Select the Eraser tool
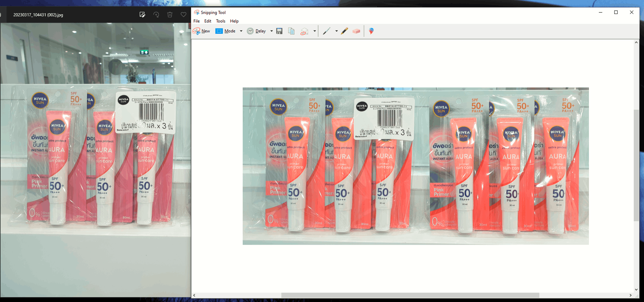The image size is (644, 302). coord(356,31)
